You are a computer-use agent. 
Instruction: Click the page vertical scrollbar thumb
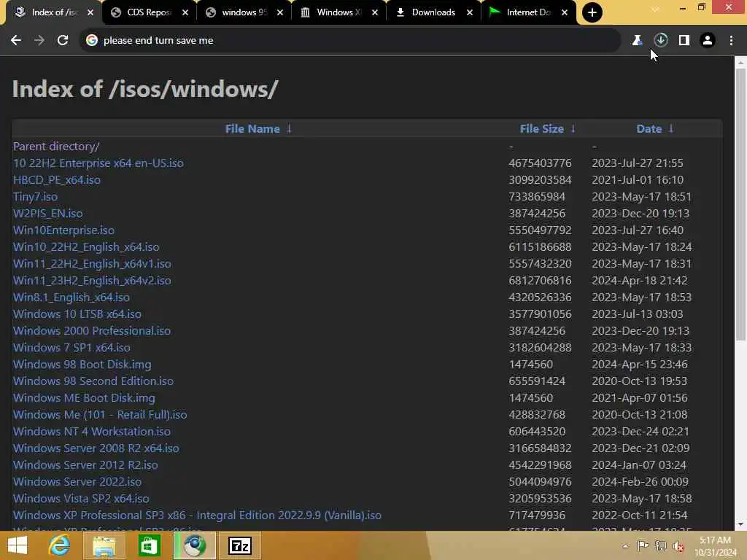[x=740, y=205]
